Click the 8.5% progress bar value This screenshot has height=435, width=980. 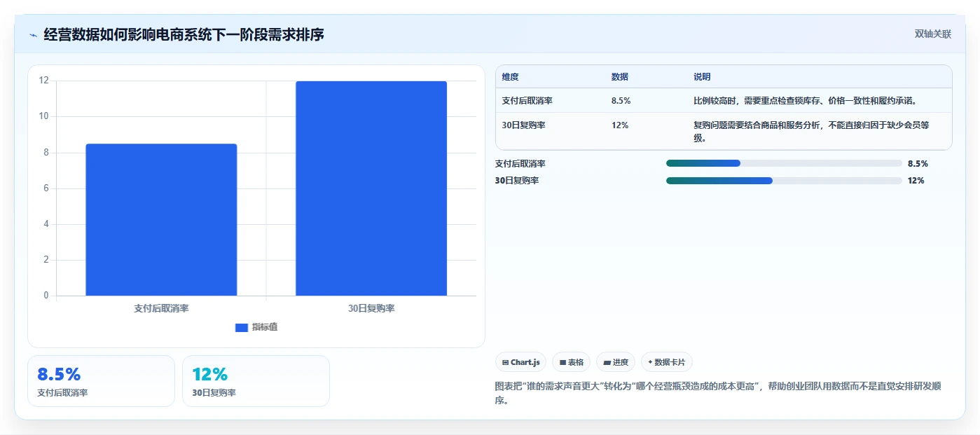coord(918,164)
